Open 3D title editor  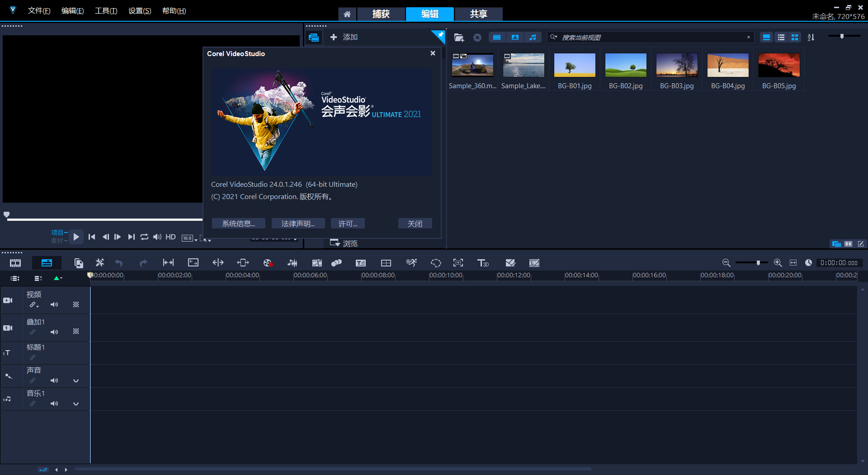pyautogui.click(x=483, y=263)
